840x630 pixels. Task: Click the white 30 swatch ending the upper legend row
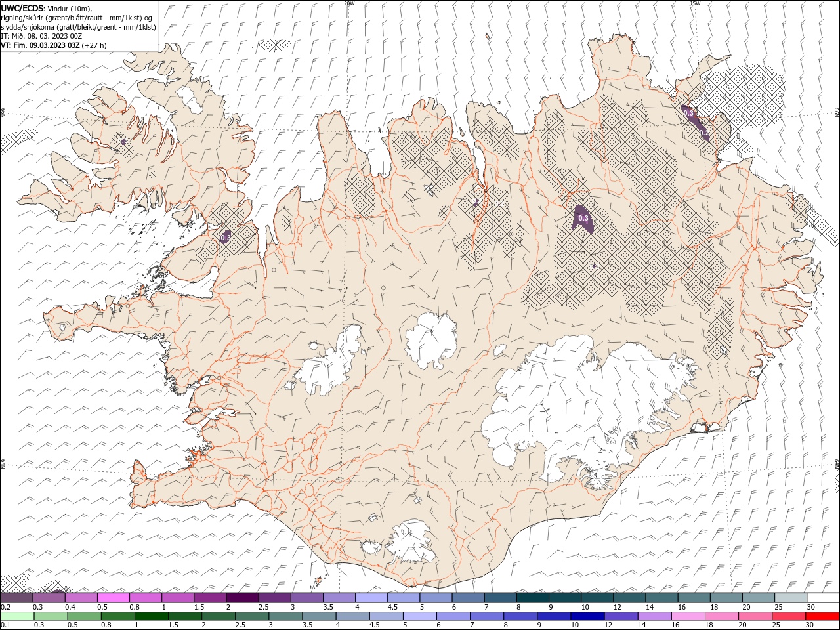[x=822, y=598]
